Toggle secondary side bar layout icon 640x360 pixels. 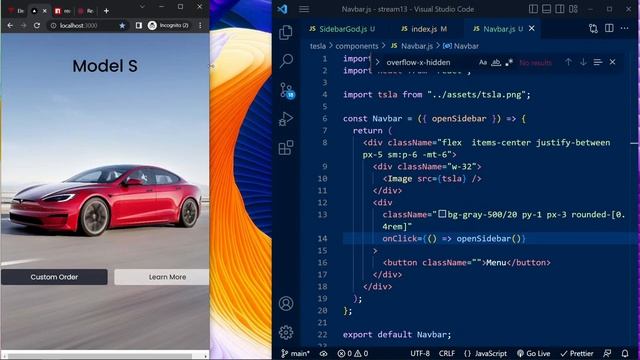tap(560, 9)
